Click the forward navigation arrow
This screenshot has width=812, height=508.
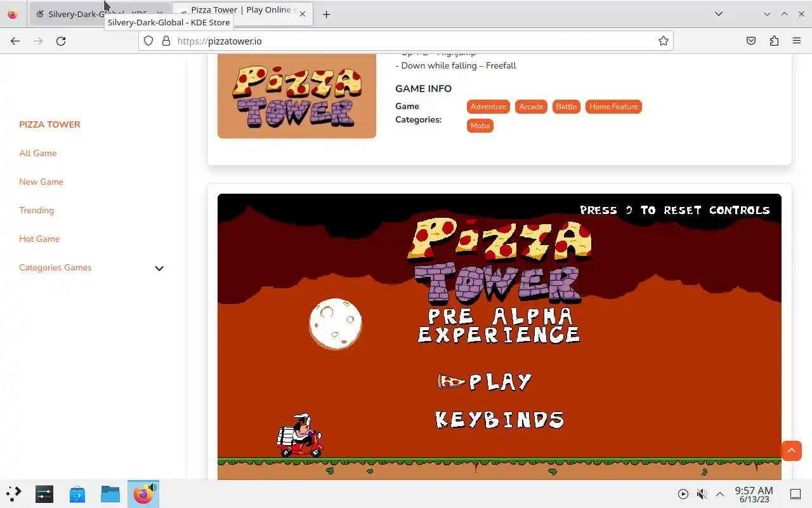point(38,41)
